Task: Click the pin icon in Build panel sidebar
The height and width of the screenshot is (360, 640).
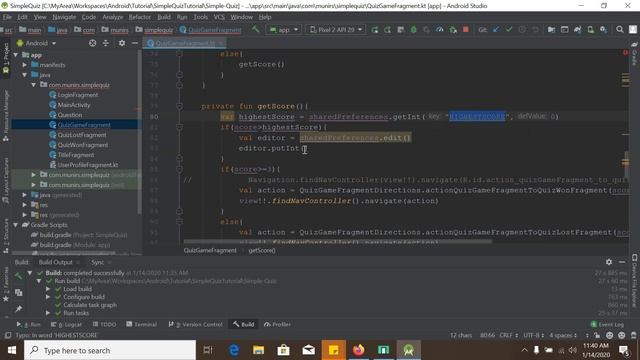Action: [x=18, y=309]
